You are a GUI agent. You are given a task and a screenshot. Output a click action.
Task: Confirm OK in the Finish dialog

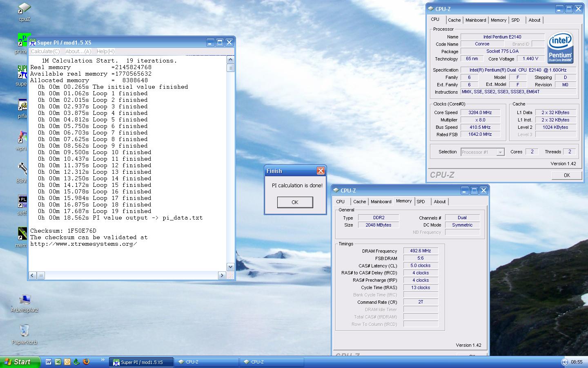pyautogui.click(x=295, y=202)
